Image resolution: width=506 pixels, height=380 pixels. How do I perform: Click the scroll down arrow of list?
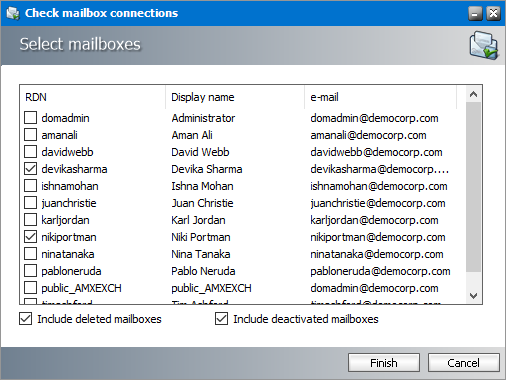[473, 295]
